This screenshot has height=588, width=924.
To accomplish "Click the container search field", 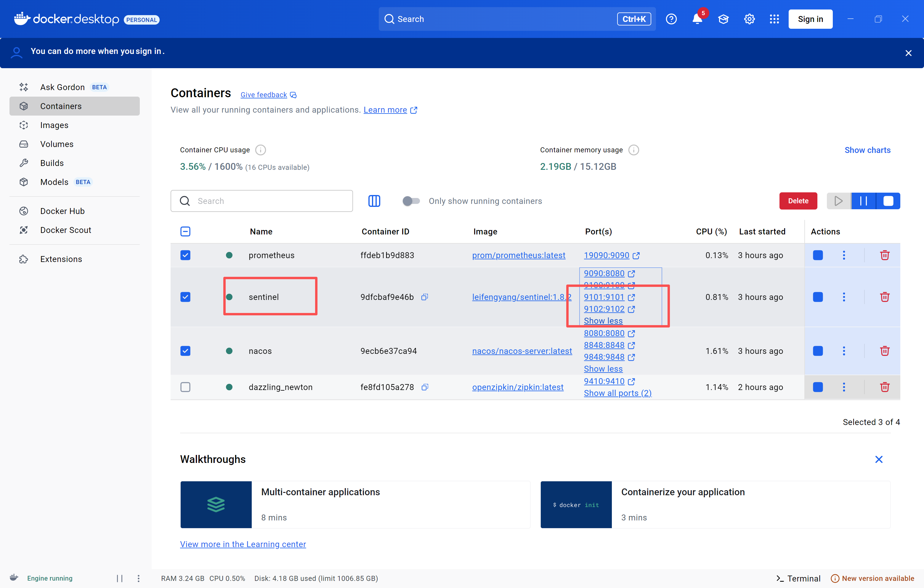I will click(x=262, y=201).
